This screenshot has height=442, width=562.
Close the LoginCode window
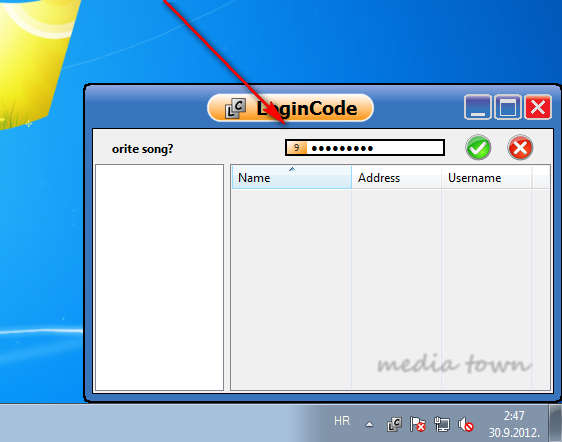coord(538,107)
